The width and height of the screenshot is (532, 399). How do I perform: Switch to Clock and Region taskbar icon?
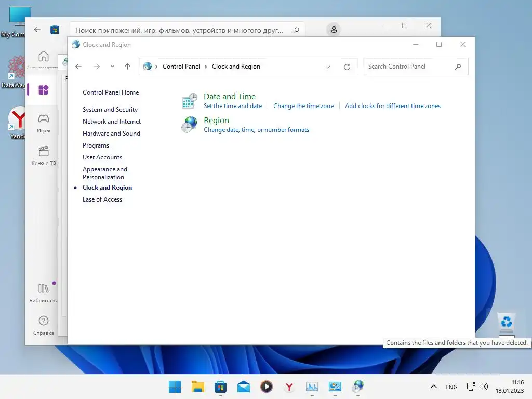357,387
